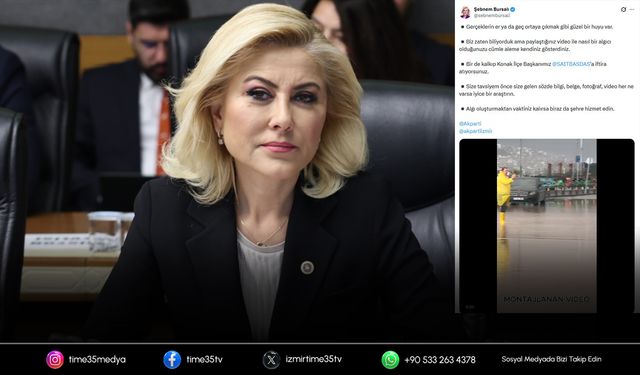Click the time35tv Facebook handle
This screenshot has width=640, height=375.
(204, 359)
